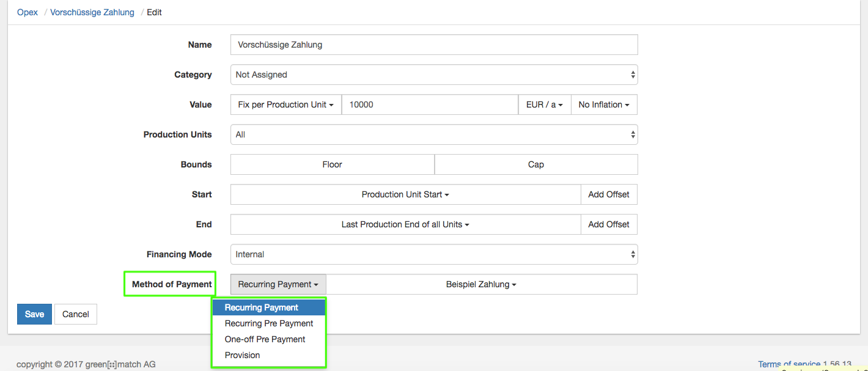This screenshot has height=371, width=868.
Task: Click into the Name text field
Action: point(434,45)
